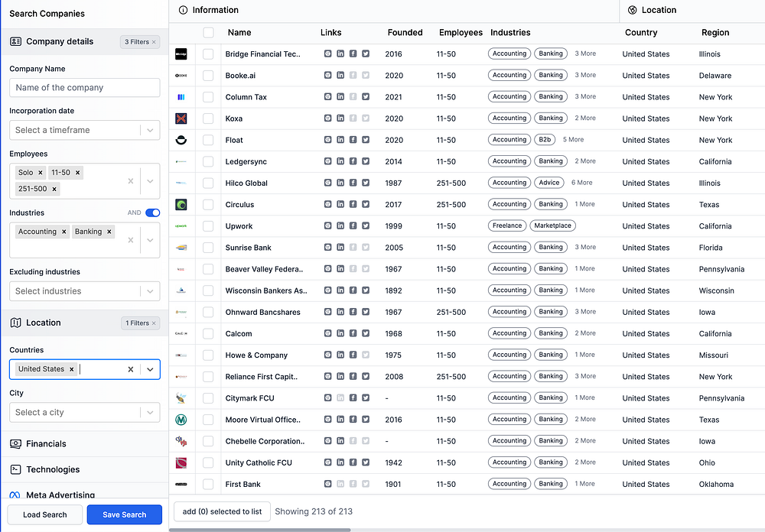Open Facebook link for Float
The width and height of the screenshot is (765, 532).
353,140
